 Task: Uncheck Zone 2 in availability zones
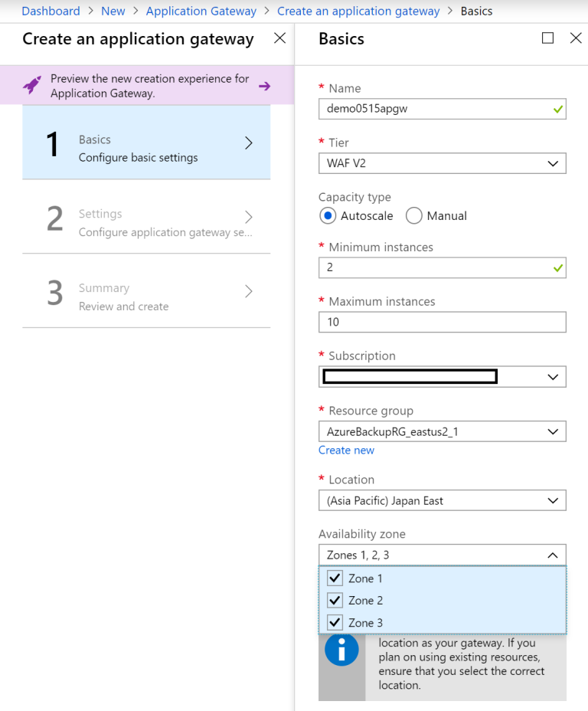(335, 600)
